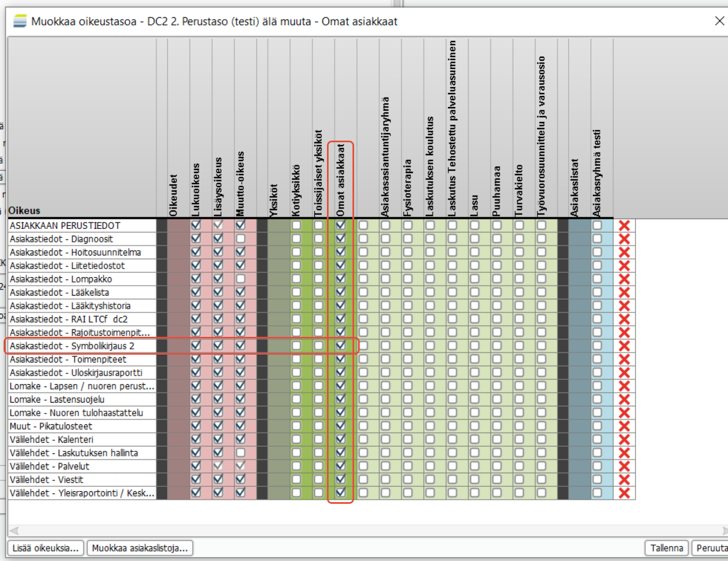Click Laskutus Tehostettu palveluasuminen header
728x561 pixels.
(452, 128)
